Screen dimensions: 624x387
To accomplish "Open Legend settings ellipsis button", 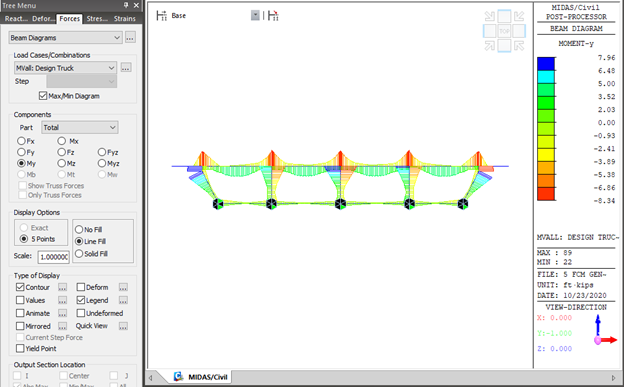I will [123, 300].
